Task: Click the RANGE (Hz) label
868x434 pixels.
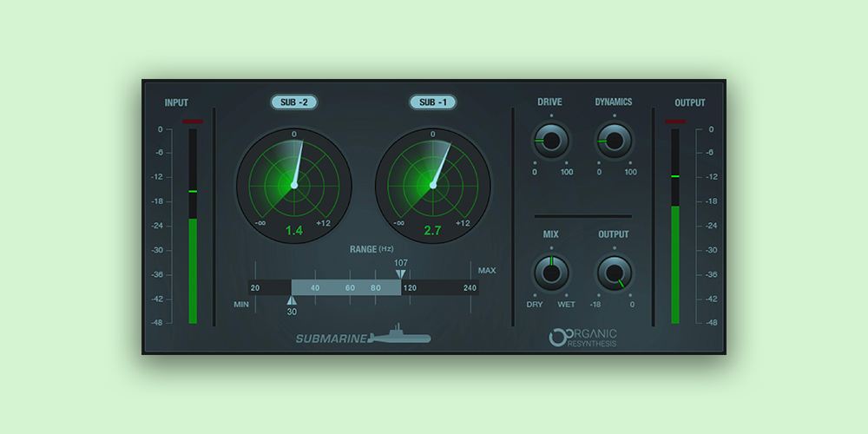Action: click(x=372, y=249)
